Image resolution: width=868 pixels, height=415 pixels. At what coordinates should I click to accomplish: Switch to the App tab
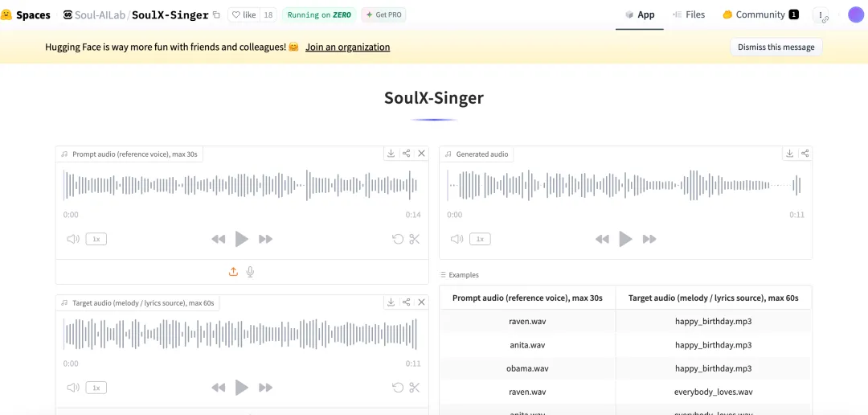pos(640,15)
